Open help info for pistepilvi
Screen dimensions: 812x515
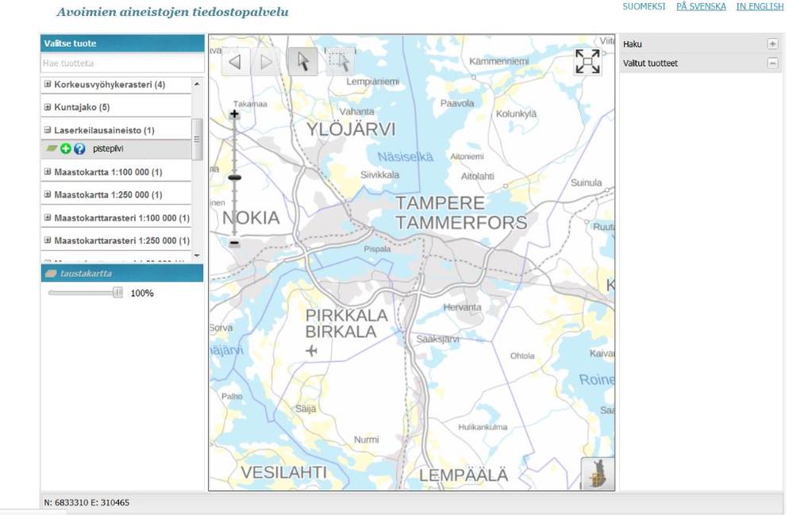pos(79,149)
